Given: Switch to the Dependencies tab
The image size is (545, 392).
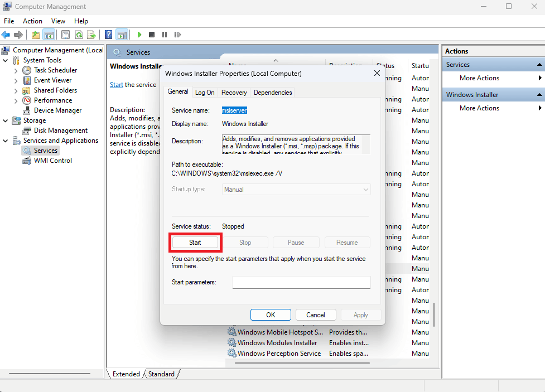Looking at the screenshot, I should [x=273, y=93].
